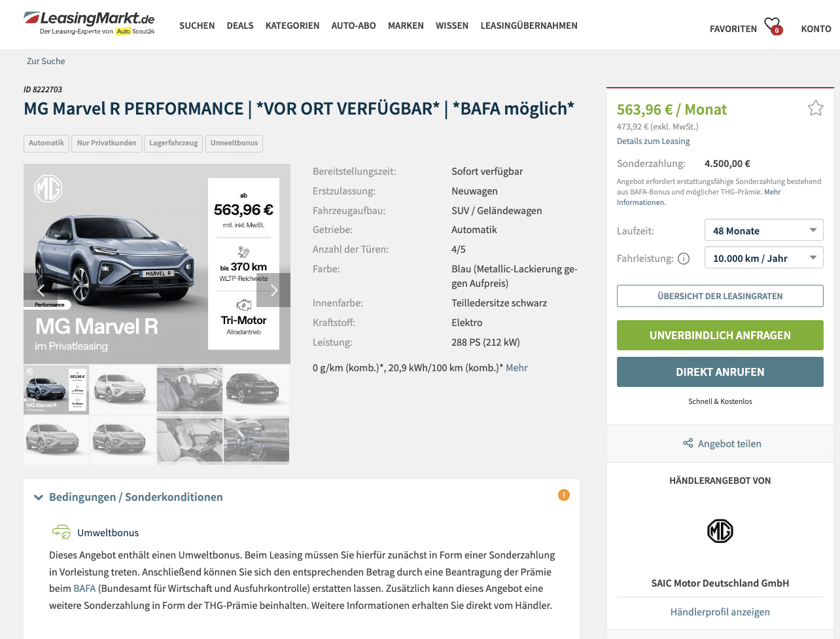Click DIREKT ANRUFEN button
This screenshot has height=639, width=840.
[x=720, y=372]
